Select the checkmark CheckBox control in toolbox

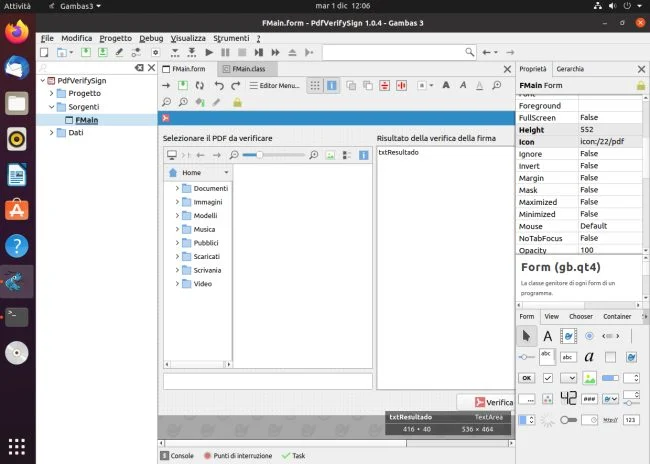548,378
